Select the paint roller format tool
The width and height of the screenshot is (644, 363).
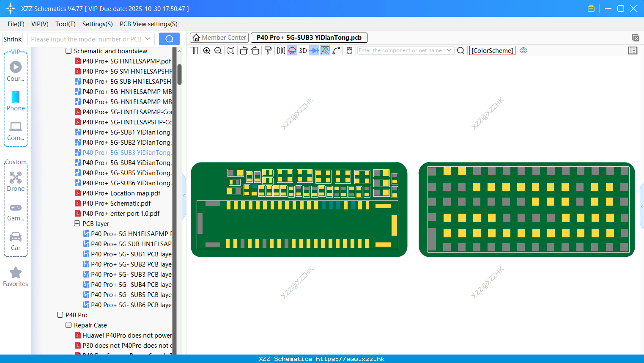268,50
